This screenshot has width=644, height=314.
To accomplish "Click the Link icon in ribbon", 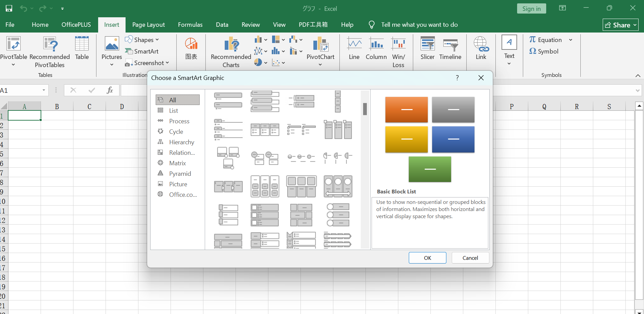I will 481,48.
